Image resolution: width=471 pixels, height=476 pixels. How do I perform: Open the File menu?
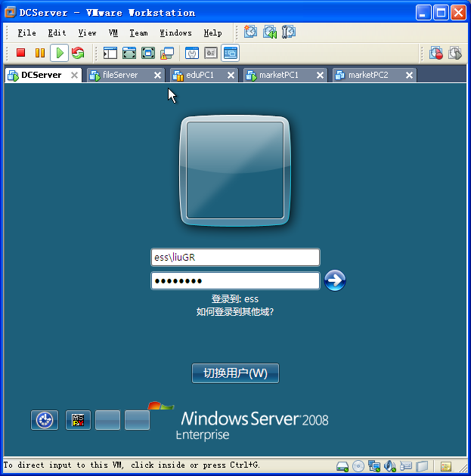coord(26,32)
